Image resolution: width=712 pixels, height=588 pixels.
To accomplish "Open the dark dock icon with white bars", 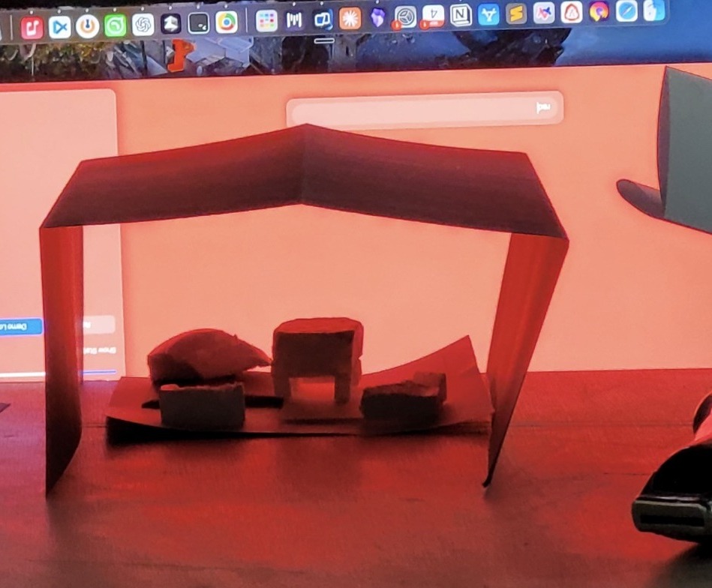I will (294, 20).
